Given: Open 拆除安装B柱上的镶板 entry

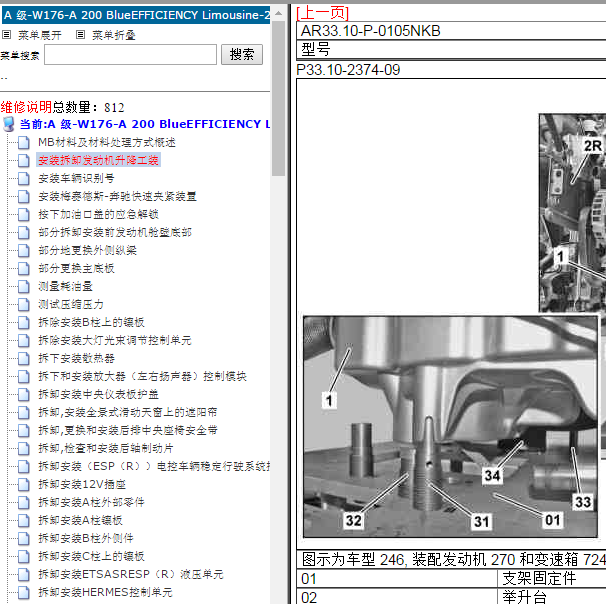Looking at the screenshot, I should (91, 323).
